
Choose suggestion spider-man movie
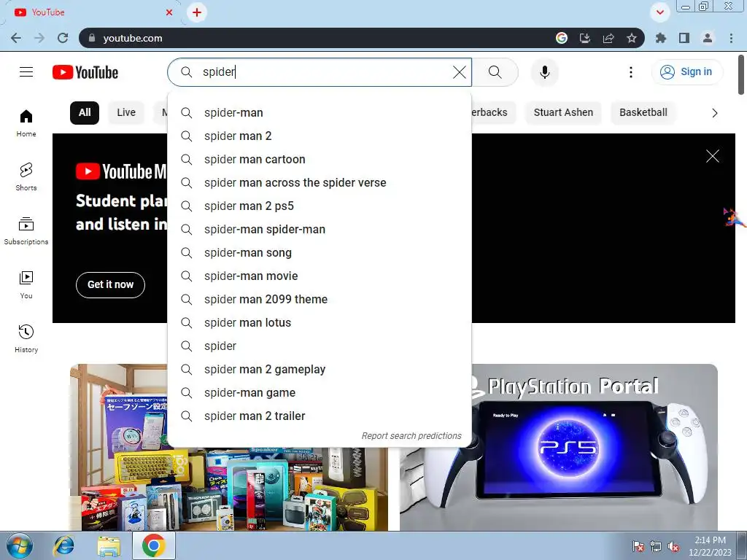320,276
